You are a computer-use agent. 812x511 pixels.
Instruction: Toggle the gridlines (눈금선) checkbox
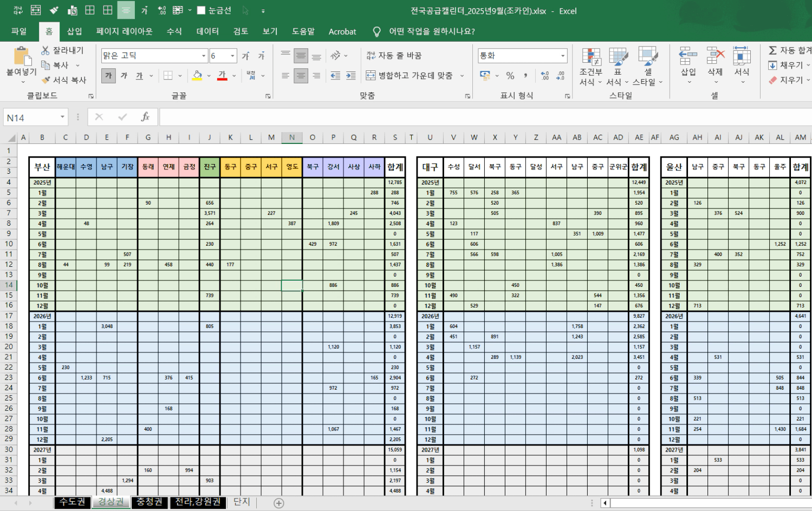(x=201, y=10)
